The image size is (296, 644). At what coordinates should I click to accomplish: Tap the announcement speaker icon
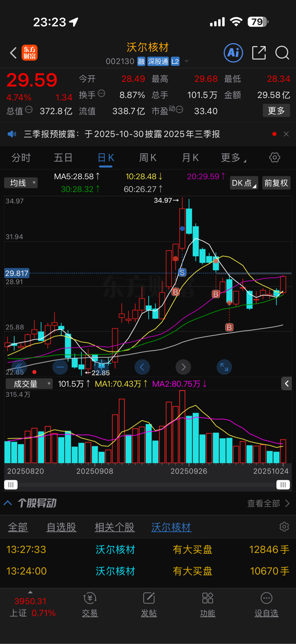pos(12,134)
